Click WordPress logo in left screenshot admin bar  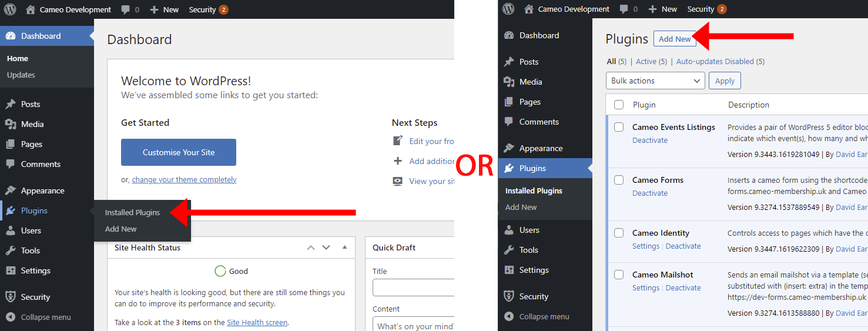10,9
